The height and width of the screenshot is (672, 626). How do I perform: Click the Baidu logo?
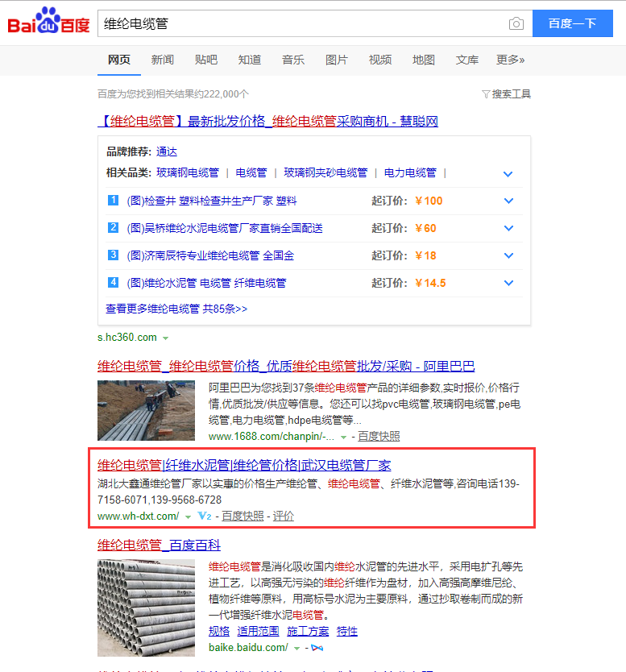tap(48, 21)
